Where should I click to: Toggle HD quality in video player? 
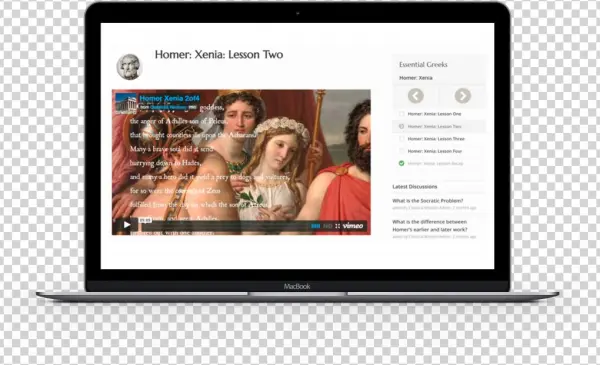(327, 226)
